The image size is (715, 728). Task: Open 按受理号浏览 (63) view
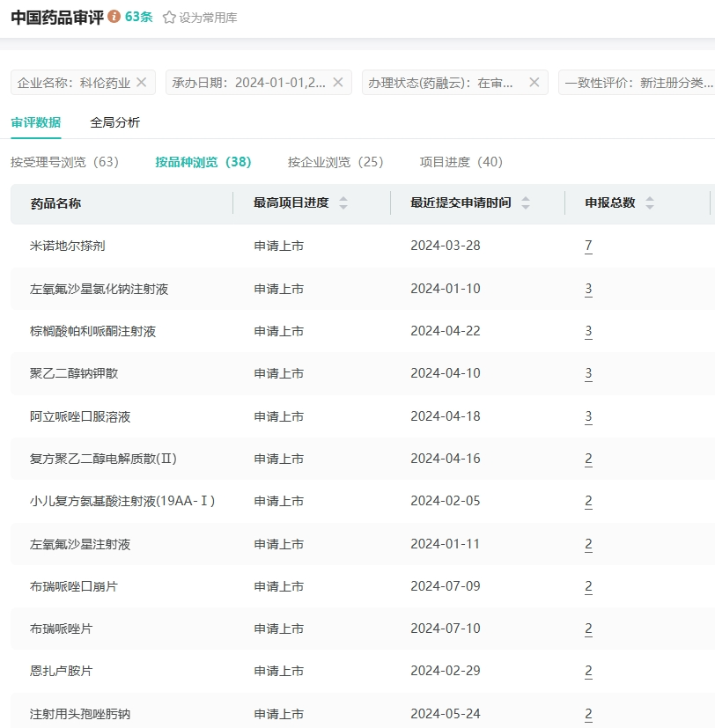point(64,162)
